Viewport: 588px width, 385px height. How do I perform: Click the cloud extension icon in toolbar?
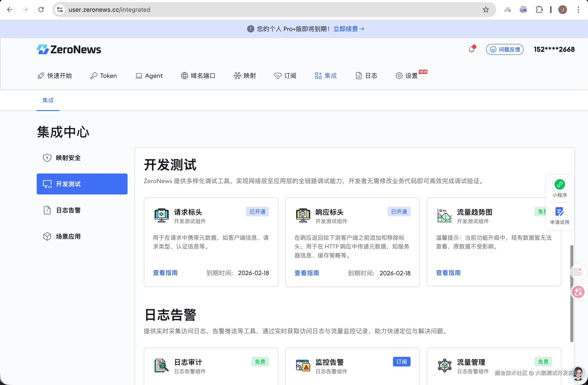507,10
